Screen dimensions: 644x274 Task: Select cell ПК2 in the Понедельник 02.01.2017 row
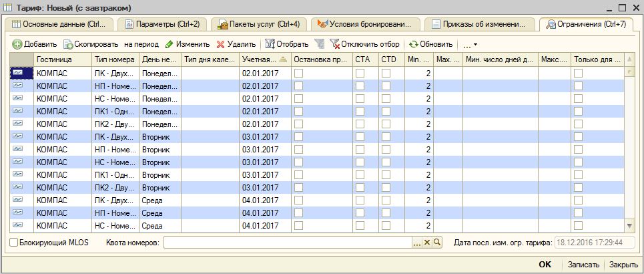[x=115, y=124]
